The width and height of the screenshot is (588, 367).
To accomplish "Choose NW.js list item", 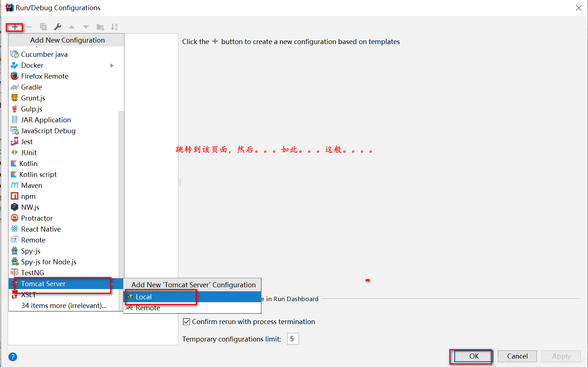I will point(63,207).
